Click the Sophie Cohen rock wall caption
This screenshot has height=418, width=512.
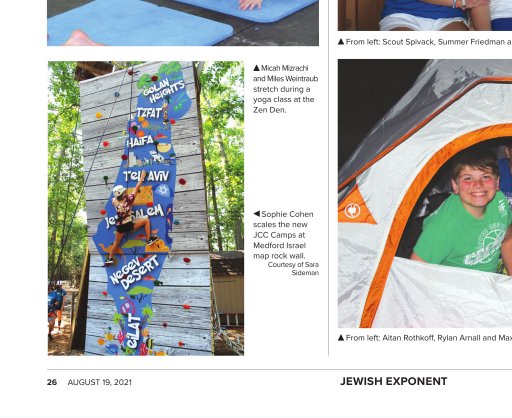tap(283, 235)
